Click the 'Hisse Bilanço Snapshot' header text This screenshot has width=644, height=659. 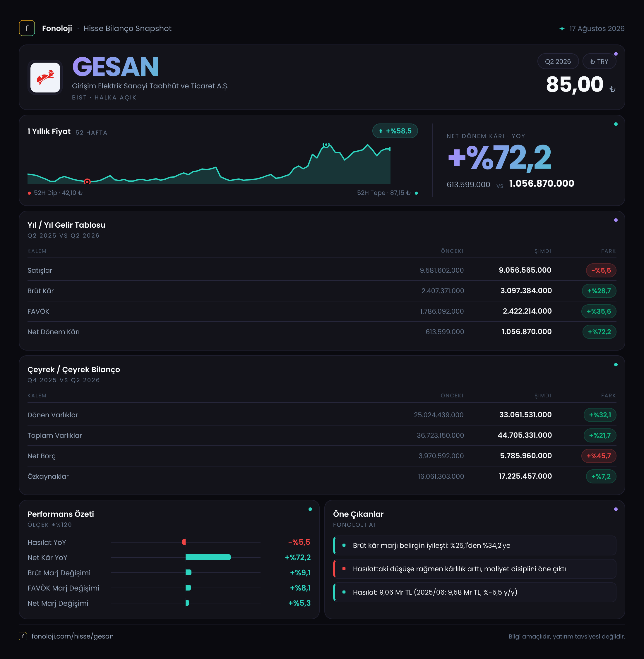[x=128, y=28]
